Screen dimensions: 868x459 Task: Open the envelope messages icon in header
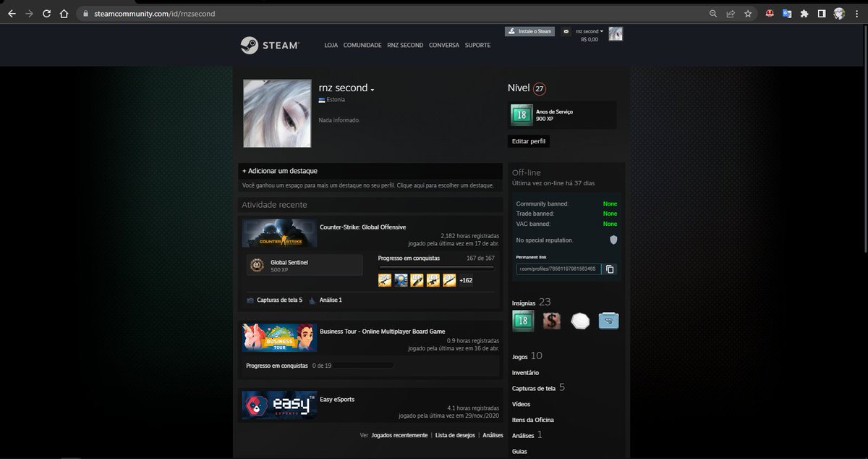566,32
